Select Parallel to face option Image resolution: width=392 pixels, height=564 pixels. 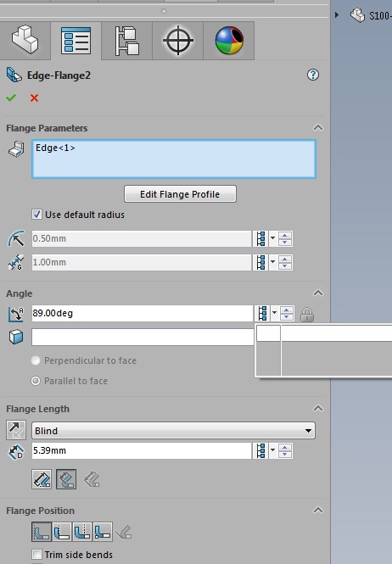pos(36,381)
